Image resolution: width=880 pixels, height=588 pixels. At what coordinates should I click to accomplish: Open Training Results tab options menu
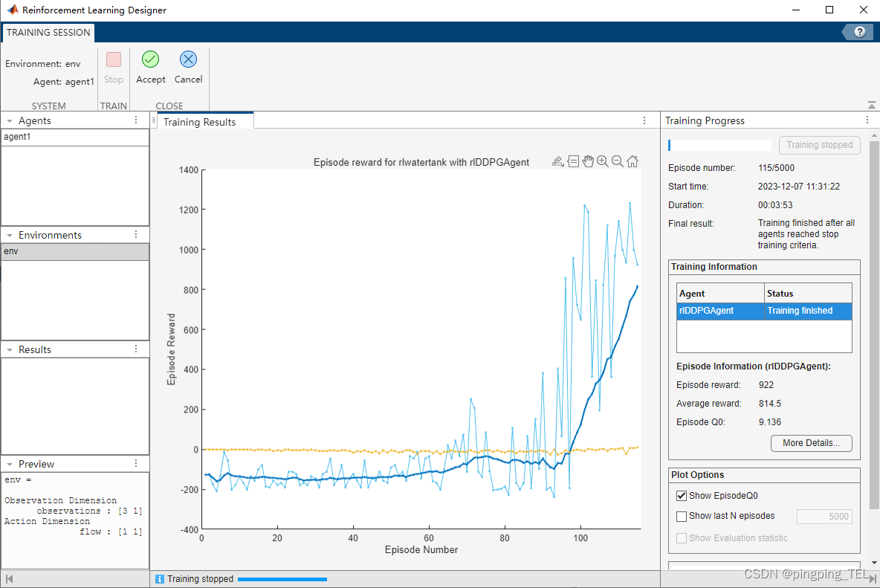click(x=644, y=120)
